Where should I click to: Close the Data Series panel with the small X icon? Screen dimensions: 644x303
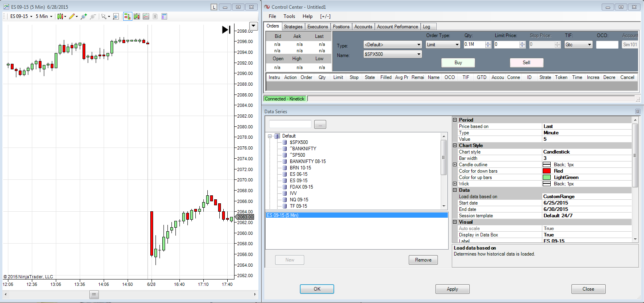click(638, 112)
